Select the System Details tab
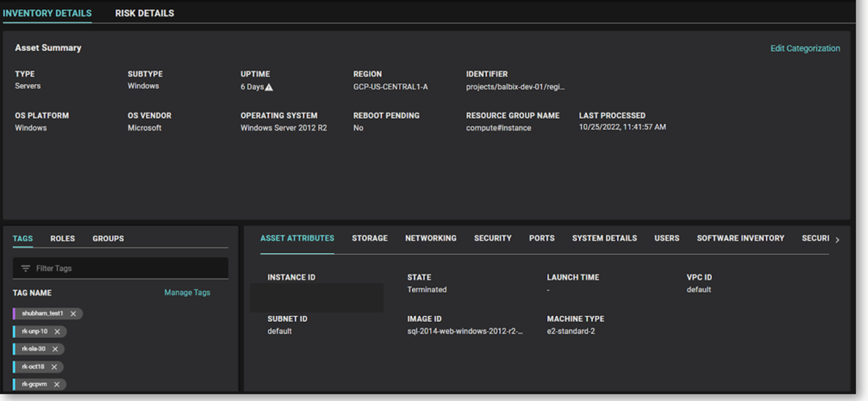The width and height of the screenshot is (868, 401). click(604, 238)
